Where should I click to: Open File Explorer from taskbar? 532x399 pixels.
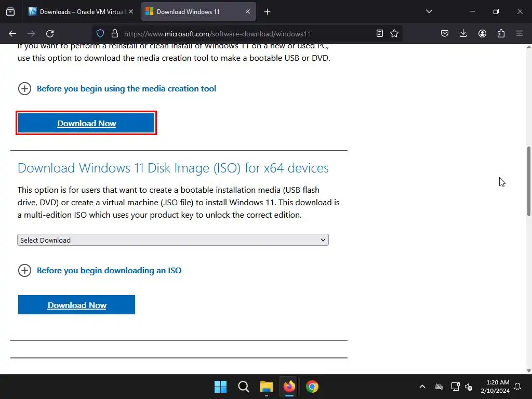coord(267,387)
